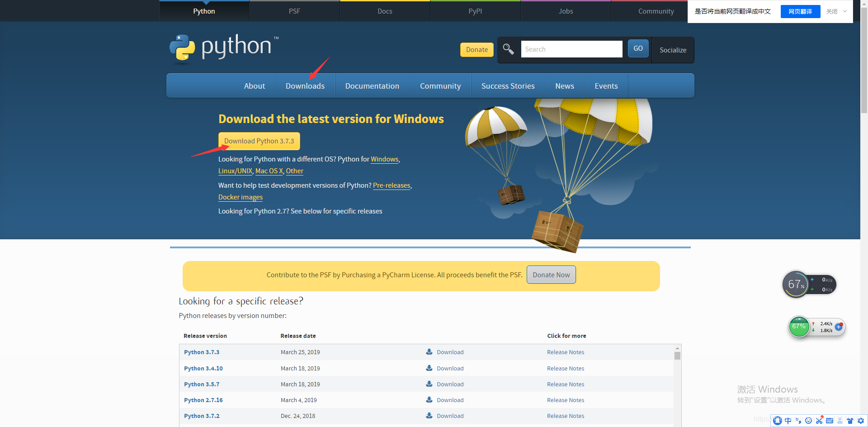
Task: Open the Python 3.7.2 release link
Action: [202, 416]
